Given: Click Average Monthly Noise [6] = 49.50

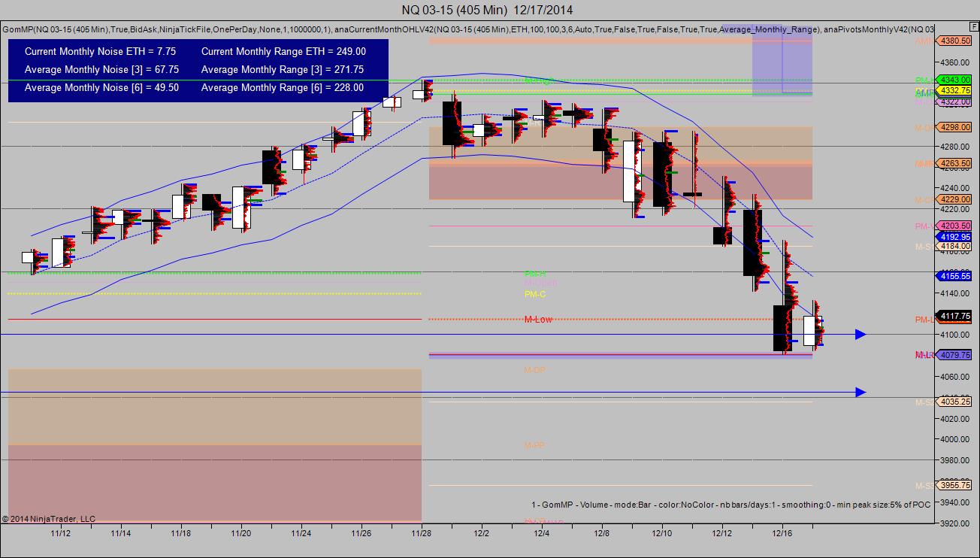Looking at the screenshot, I should click(101, 87).
